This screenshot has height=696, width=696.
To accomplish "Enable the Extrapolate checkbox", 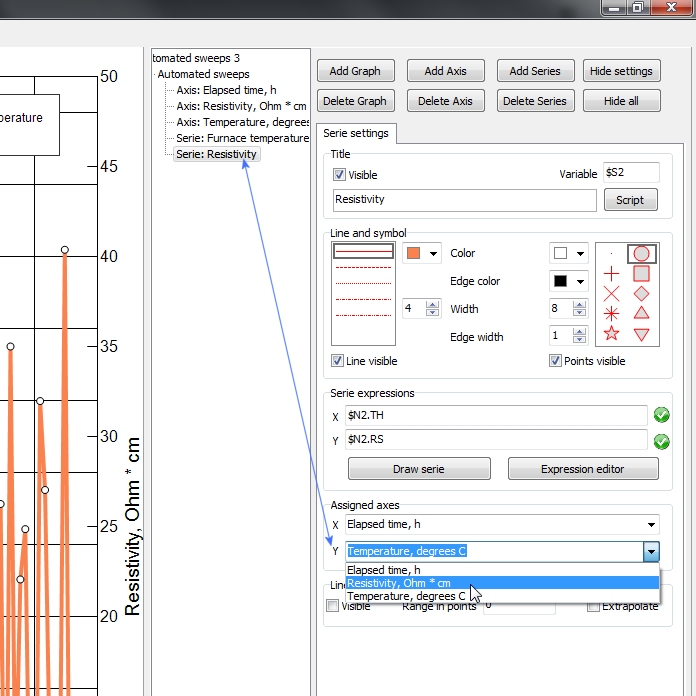I will tap(593, 606).
